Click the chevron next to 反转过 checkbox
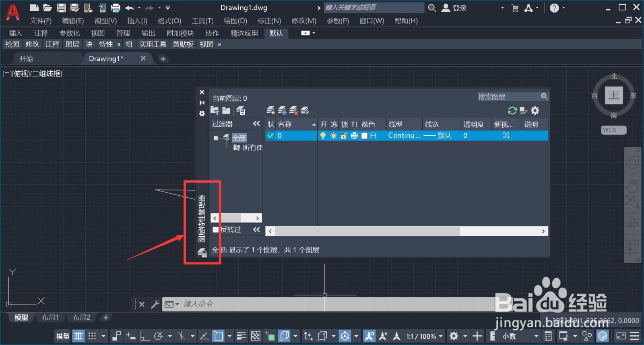Image resolution: width=644 pixels, height=345 pixels. [x=256, y=229]
